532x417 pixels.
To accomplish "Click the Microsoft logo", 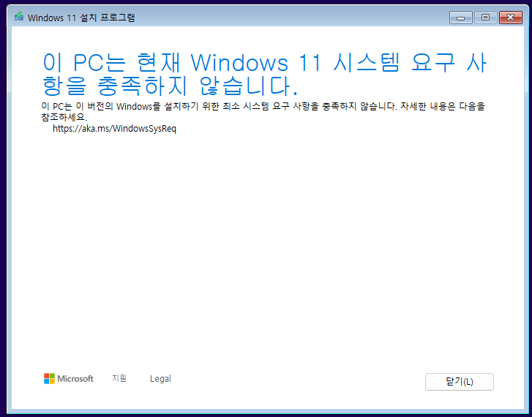I will (69, 379).
